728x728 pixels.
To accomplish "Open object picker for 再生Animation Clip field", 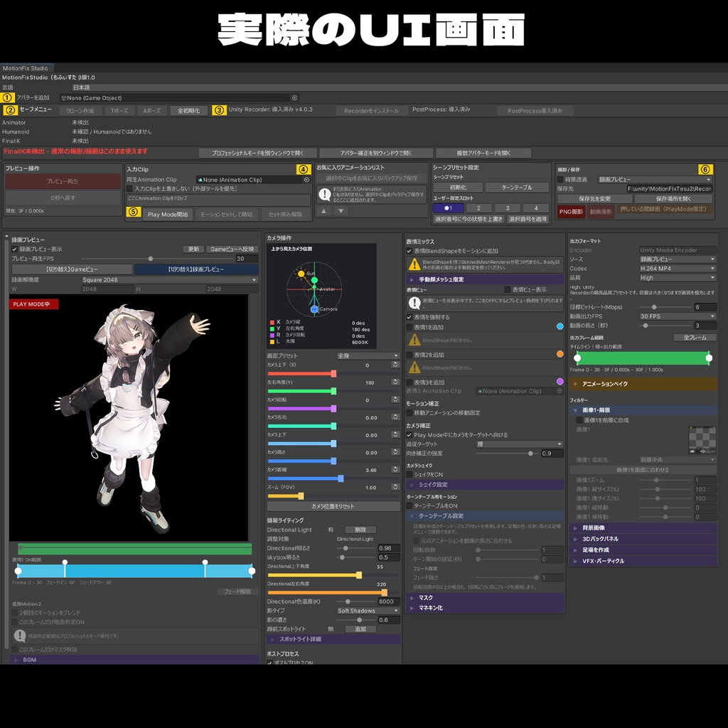I will pos(306,180).
